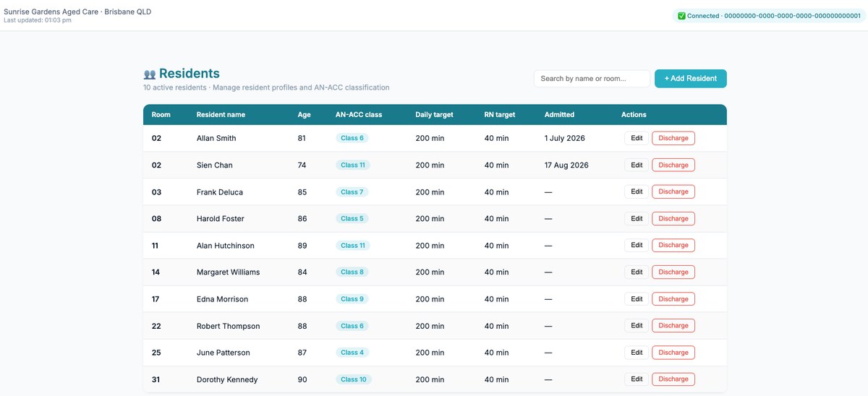868x396 pixels.
Task: Click the Admitted column header
Action: point(559,114)
